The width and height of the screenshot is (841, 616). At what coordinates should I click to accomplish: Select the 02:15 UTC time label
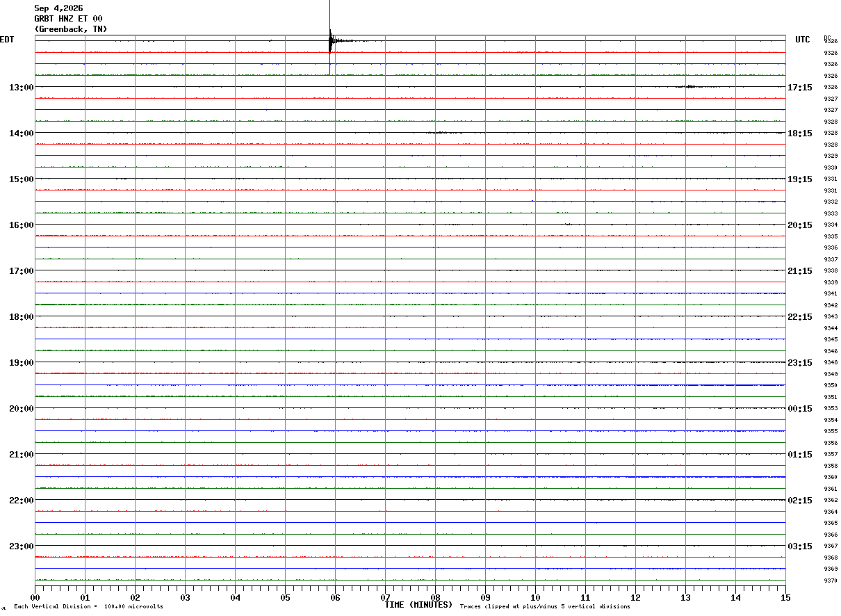(x=800, y=501)
